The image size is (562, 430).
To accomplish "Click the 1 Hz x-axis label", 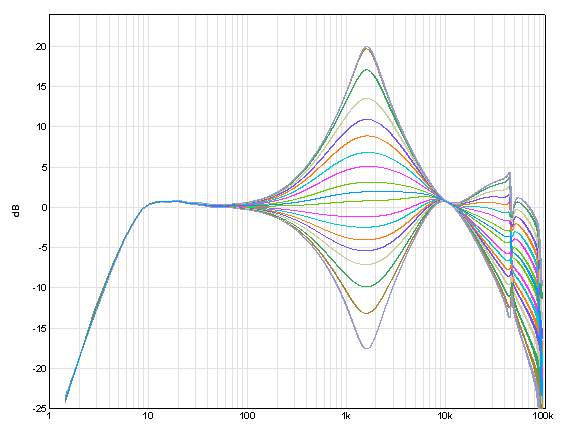I will (x=49, y=416).
